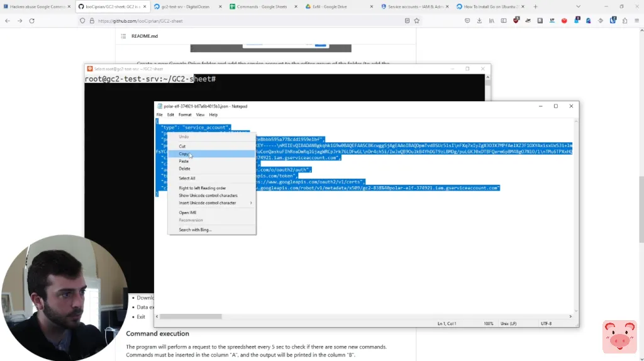
Task: Click the shield tracking protection icon
Action: coord(82,21)
